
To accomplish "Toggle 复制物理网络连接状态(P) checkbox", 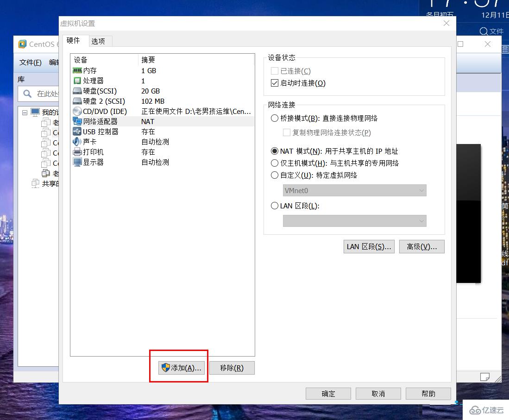I will 287,132.
